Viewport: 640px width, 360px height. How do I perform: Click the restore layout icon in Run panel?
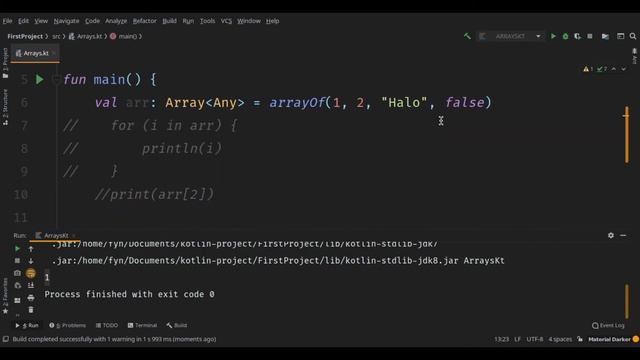tap(17, 300)
